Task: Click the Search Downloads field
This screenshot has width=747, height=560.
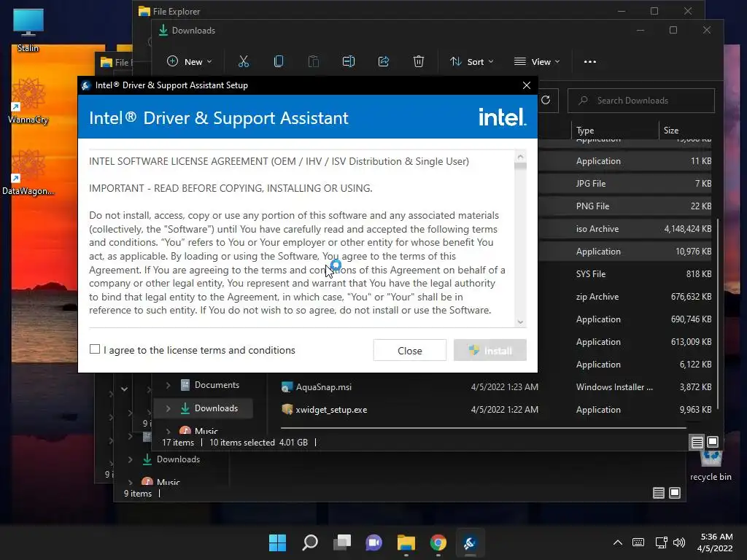Action: (640, 101)
